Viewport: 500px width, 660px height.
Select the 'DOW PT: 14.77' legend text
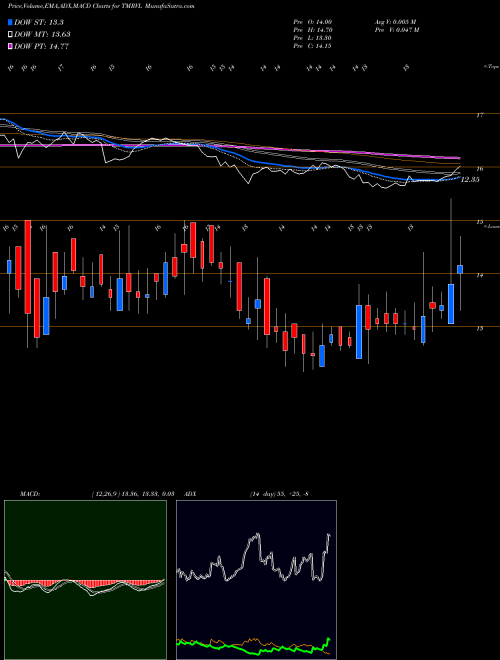pos(41,47)
